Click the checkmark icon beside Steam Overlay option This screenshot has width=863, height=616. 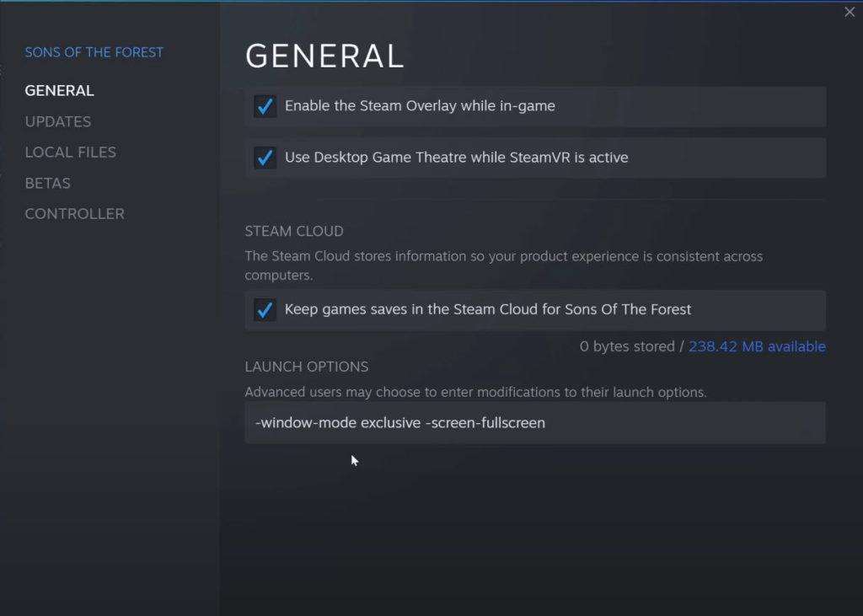click(x=265, y=106)
